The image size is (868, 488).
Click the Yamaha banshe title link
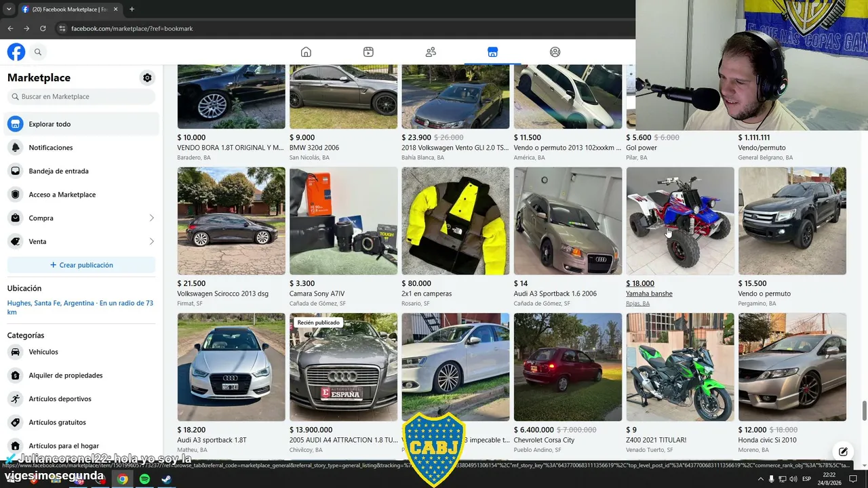649,294
